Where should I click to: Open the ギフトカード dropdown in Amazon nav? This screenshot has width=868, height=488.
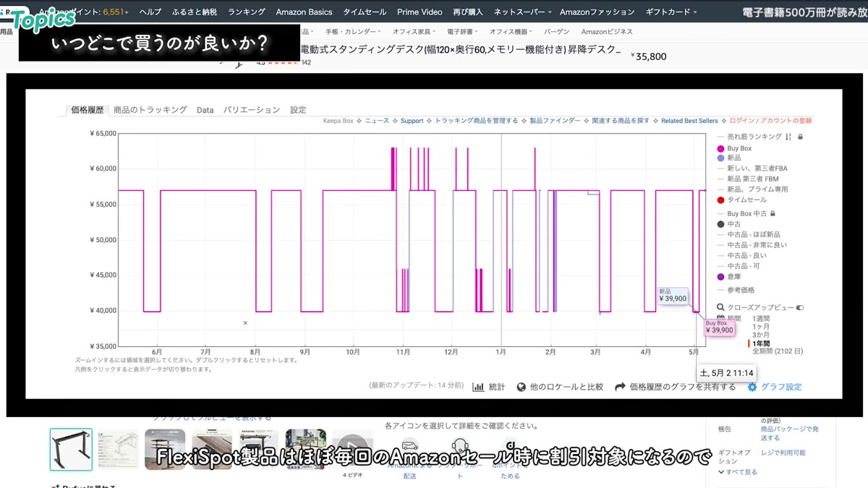[x=671, y=12]
